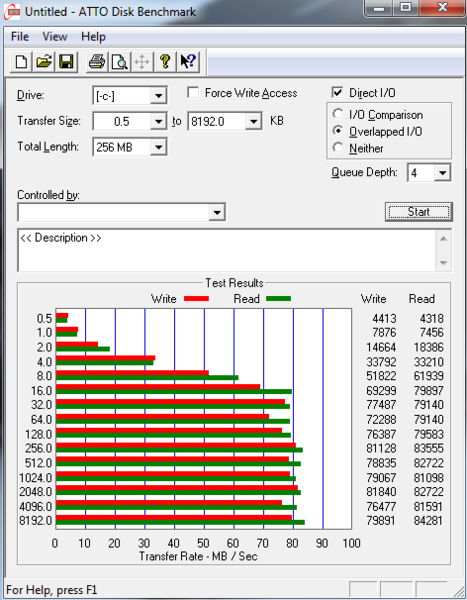Open the Controlled by combo box
This screenshot has height=600, width=467.
pos(121,212)
